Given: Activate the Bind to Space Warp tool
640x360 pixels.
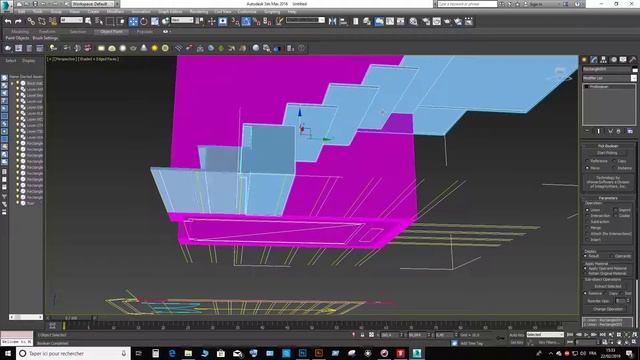Looking at the screenshot, I should point(53,21).
